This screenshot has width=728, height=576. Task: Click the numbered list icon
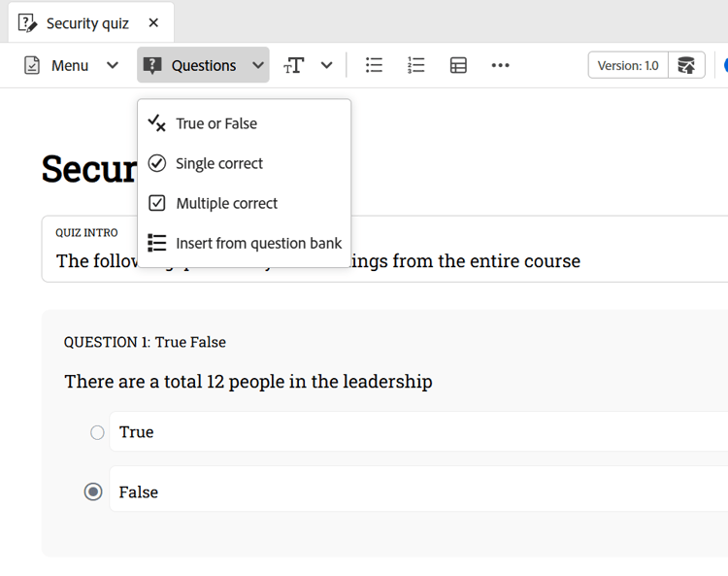[416, 65]
